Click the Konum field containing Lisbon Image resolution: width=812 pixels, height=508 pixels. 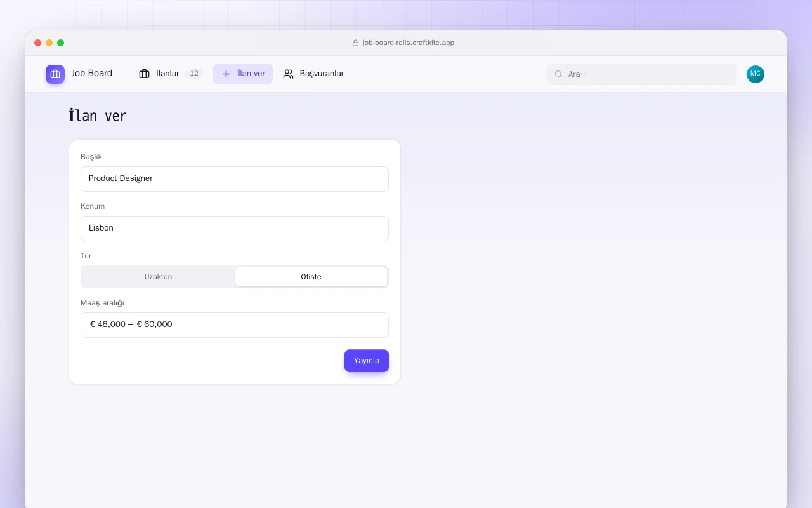pyautogui.click(x=235, y=229)
